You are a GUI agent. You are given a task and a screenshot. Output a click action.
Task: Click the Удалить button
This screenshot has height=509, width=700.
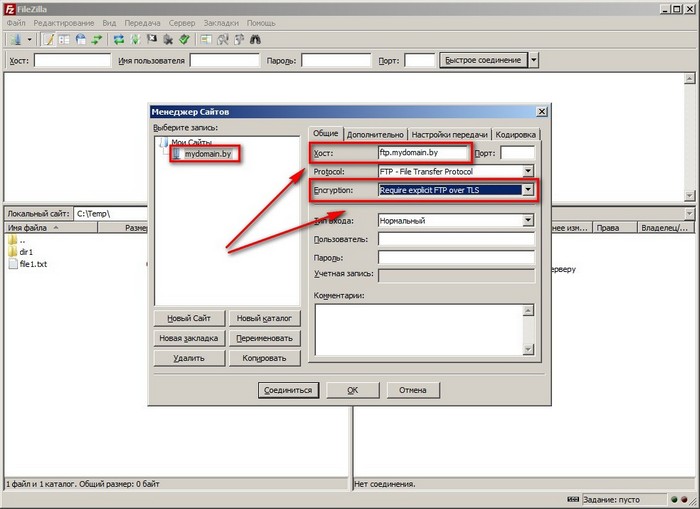(189, 358)
